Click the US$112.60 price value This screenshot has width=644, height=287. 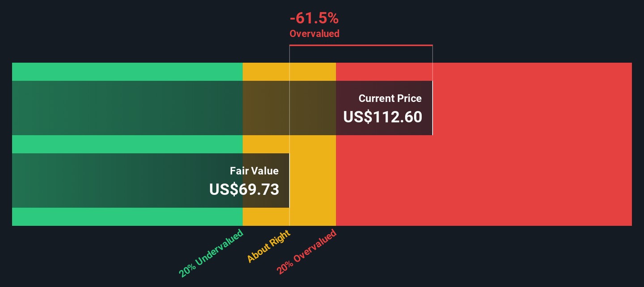coord(382,117)
